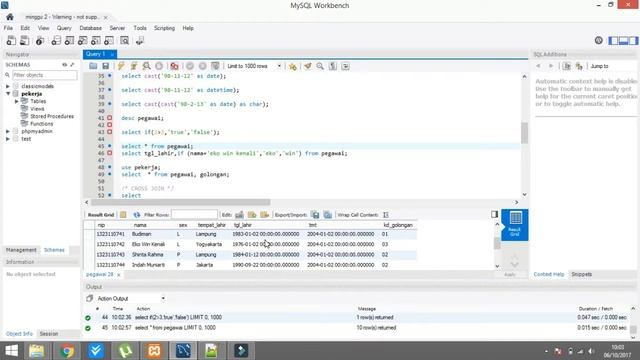The width and height of the screenshot is (640, 360).
Task: Import records from external file
Action: pyautogui.click(x=327, y=215)
